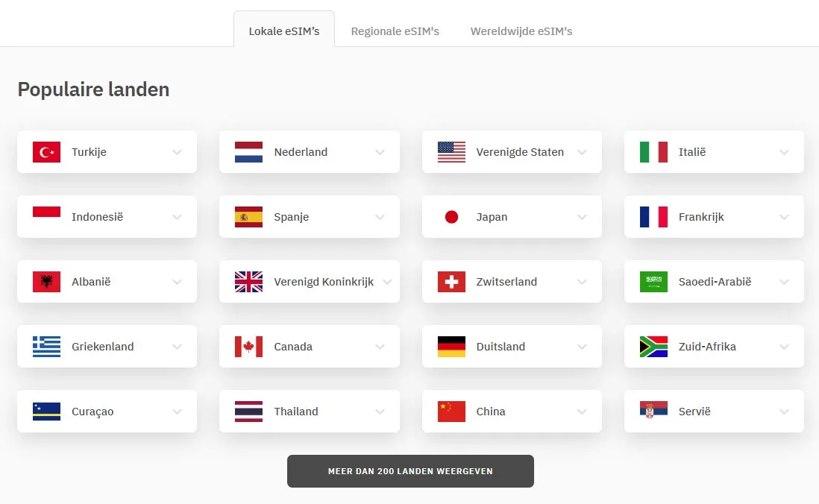The height and width of the screenshot is (504, 819).
Task: Open the Wereldwijde eSIM's tab
Action: (x=521, y=31)
